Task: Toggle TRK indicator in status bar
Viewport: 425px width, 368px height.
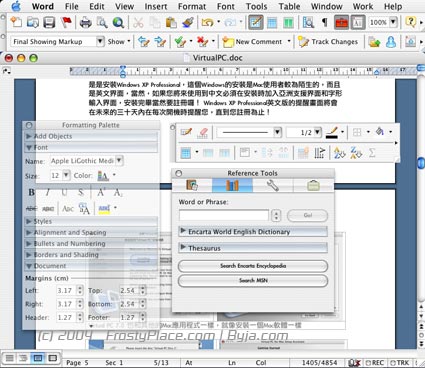Action: point(400,363)
